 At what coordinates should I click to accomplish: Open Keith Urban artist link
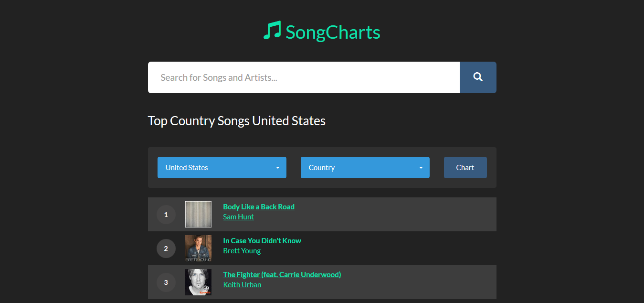click(242, 284)
